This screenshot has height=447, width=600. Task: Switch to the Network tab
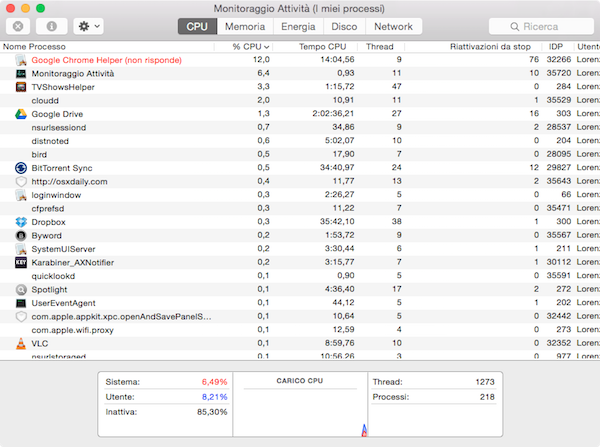click(393, 26)
